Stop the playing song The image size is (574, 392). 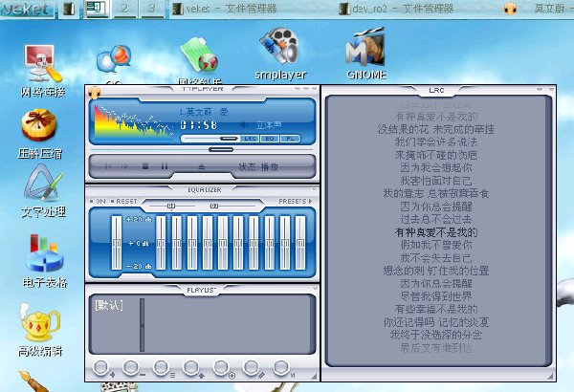click(145, 166)
